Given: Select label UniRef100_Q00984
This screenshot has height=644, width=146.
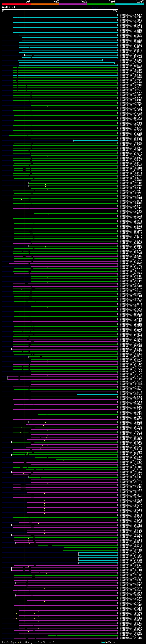Looking at the screenshot, I should [131, 588].
